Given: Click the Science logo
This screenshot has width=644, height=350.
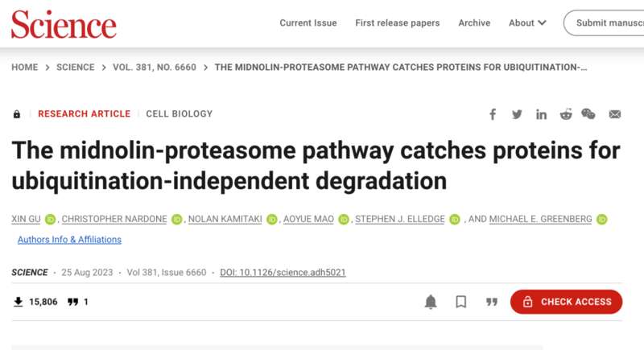Looking at the screenshot, I should pyautogui.click(x=64, y=24).
